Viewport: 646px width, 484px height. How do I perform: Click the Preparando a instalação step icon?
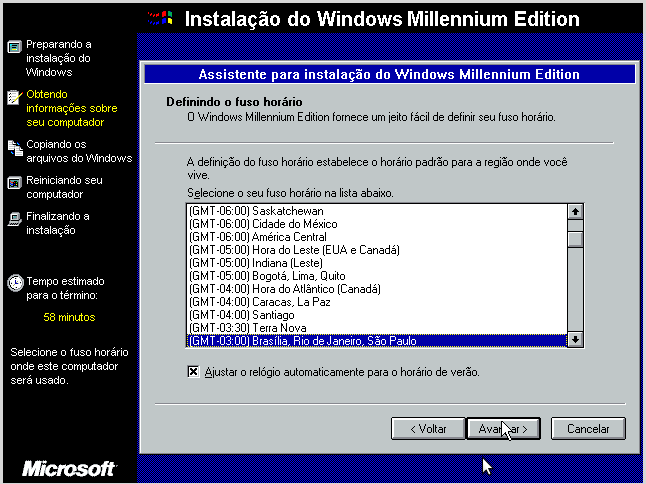click(14, 47)
